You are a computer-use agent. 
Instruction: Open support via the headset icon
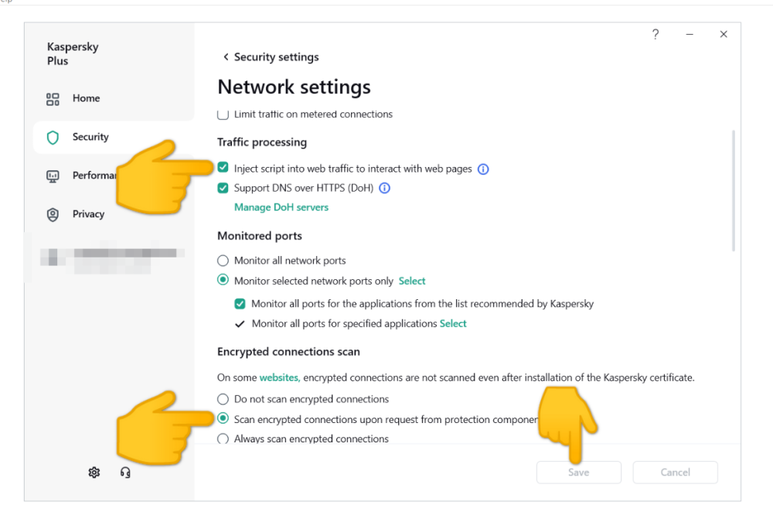[x=125, y=472]
